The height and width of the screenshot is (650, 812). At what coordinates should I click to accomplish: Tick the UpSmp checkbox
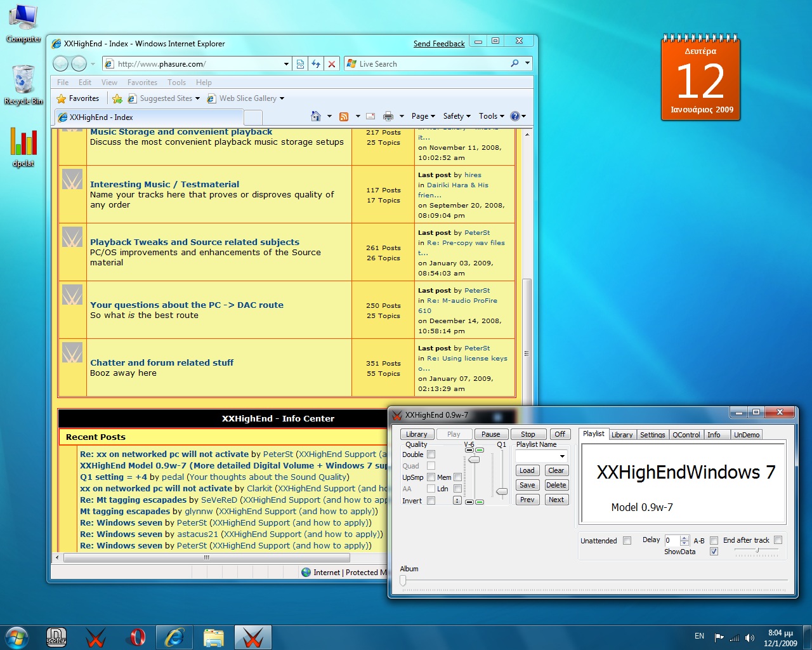tap(431, 477)
